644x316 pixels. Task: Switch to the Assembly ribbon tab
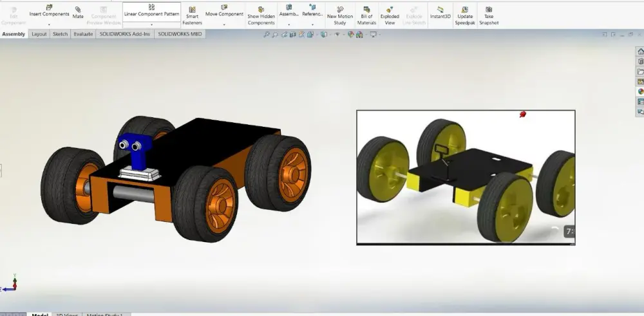(x=14, y=34)
